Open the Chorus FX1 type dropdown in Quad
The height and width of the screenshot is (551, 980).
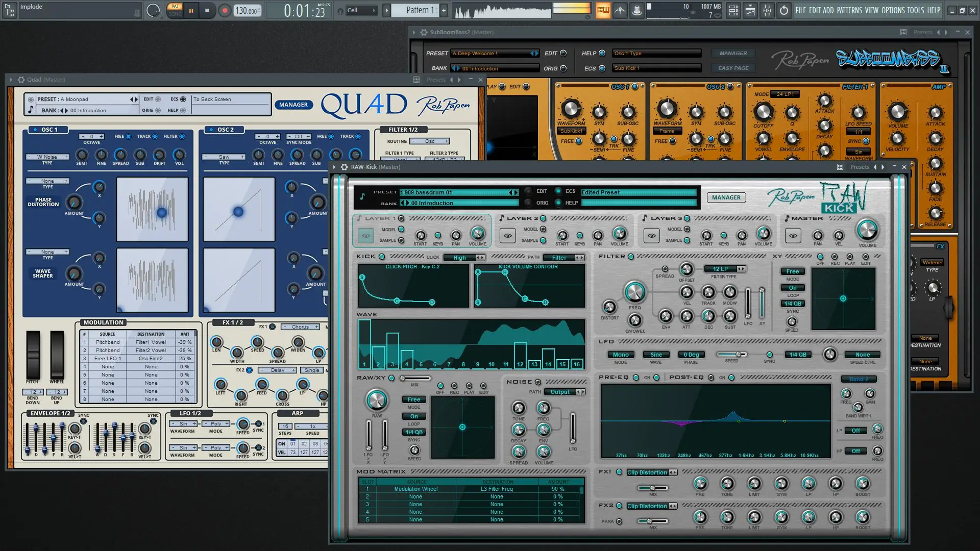(x=300, y=327)
